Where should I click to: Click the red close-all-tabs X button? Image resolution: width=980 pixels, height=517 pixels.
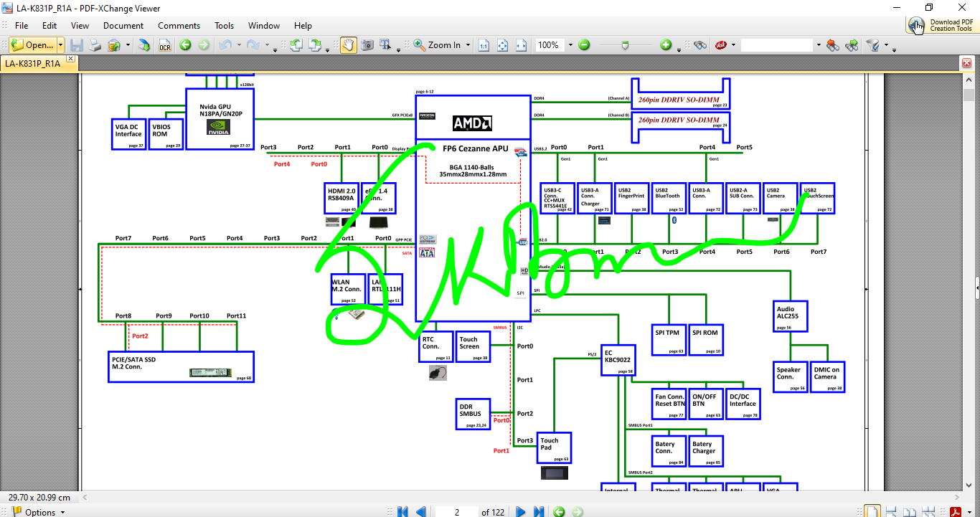point(966,63)
